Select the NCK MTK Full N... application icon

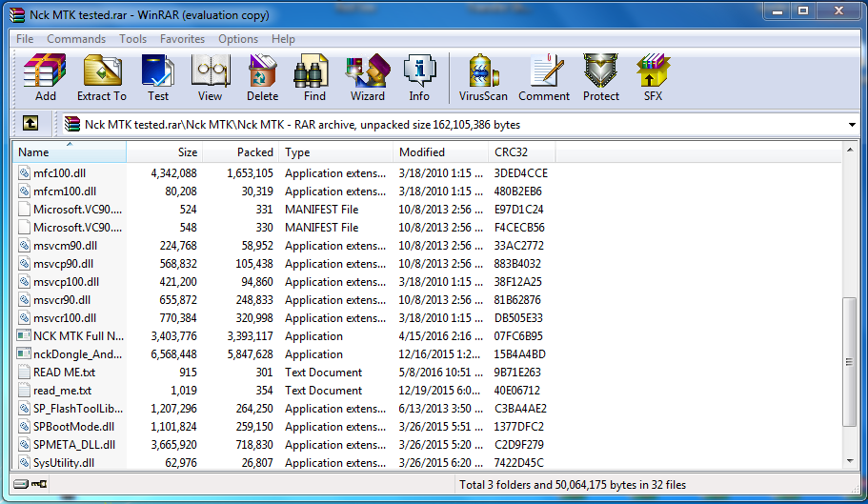(x=24, y=335)
